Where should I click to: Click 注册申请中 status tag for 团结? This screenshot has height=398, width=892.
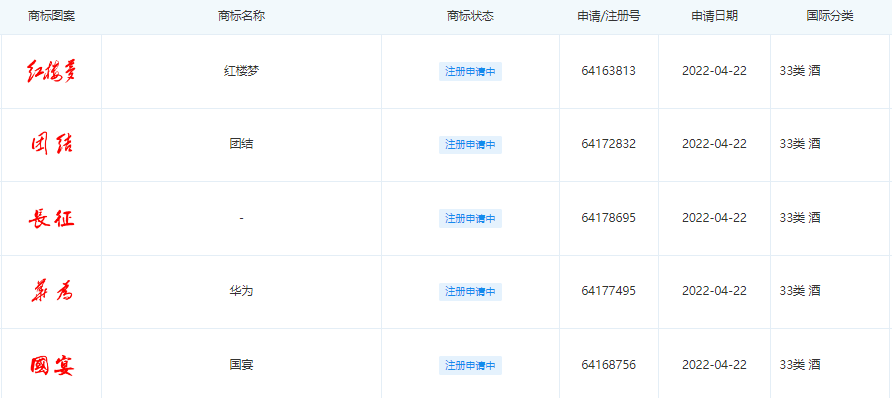pyautogui.click(x=470, y=144)
